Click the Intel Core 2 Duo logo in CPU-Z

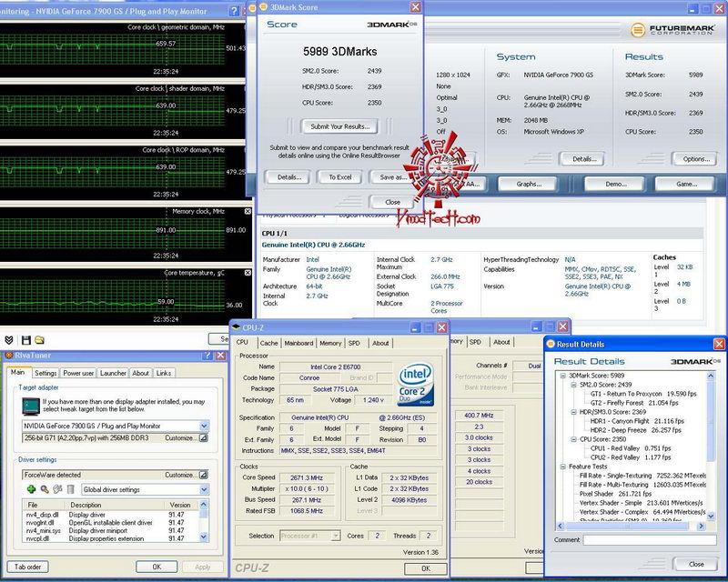coord(416,385)
